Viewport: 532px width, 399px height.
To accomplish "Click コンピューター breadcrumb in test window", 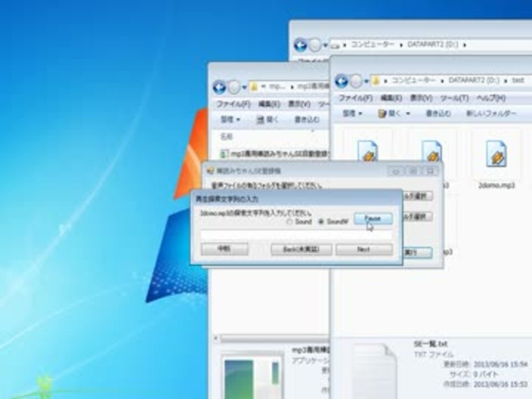I will [x=413, y=80].
